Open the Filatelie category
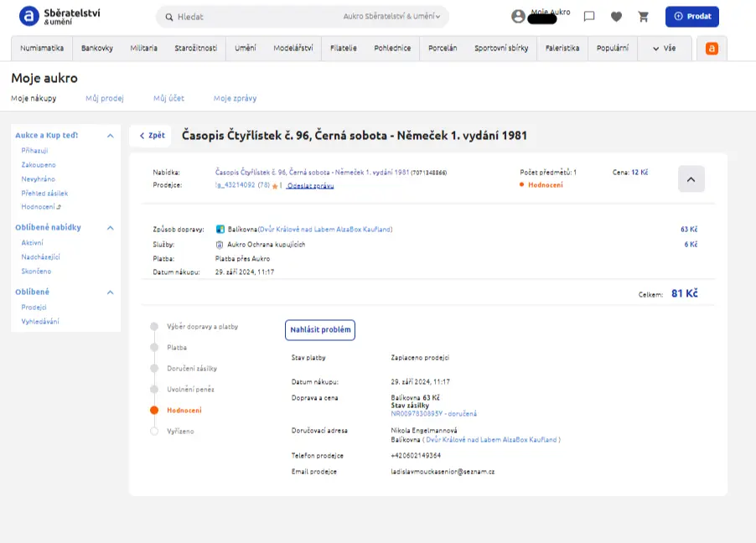The width and height of the screenshot is (756, 543). pyautogui.click(x=344, y=49)
